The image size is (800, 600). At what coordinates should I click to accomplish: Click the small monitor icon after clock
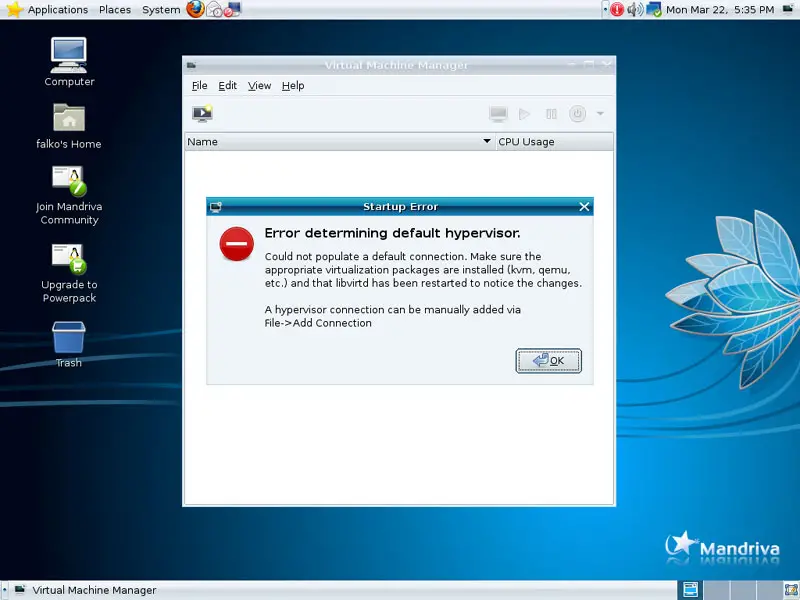click(788, 9)
